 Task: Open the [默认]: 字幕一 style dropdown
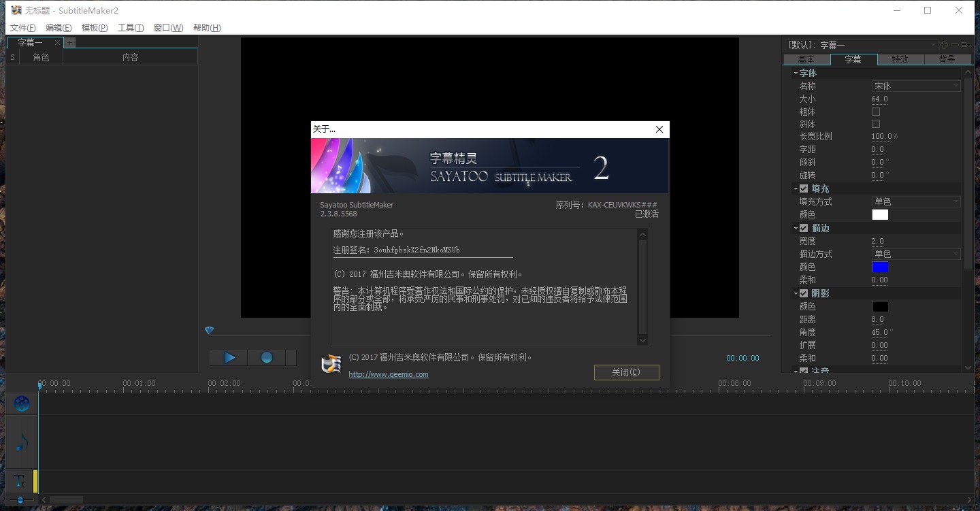tap(862, 45)
